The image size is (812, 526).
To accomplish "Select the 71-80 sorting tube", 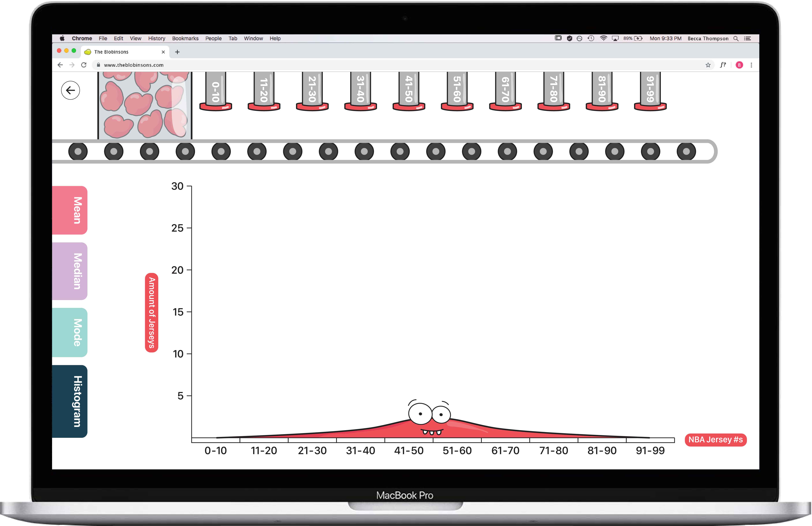I will pyautogui.click(x=554, y=91).
